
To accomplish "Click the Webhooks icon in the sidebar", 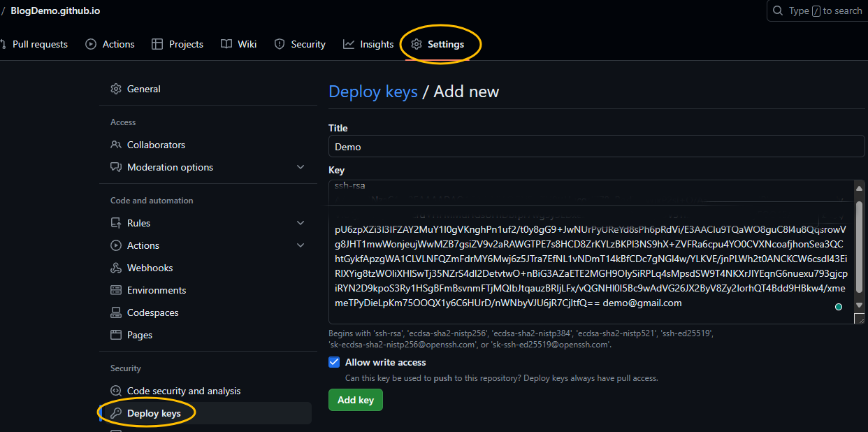I will coord(116,268).
